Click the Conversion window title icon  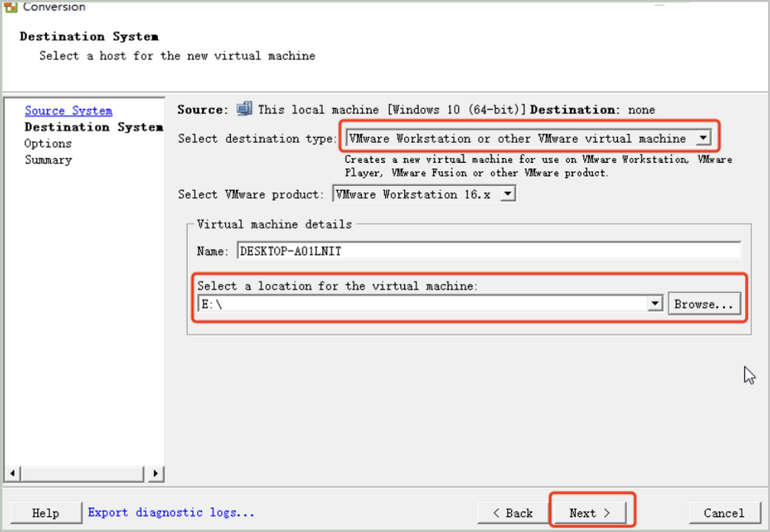[10, 7]
